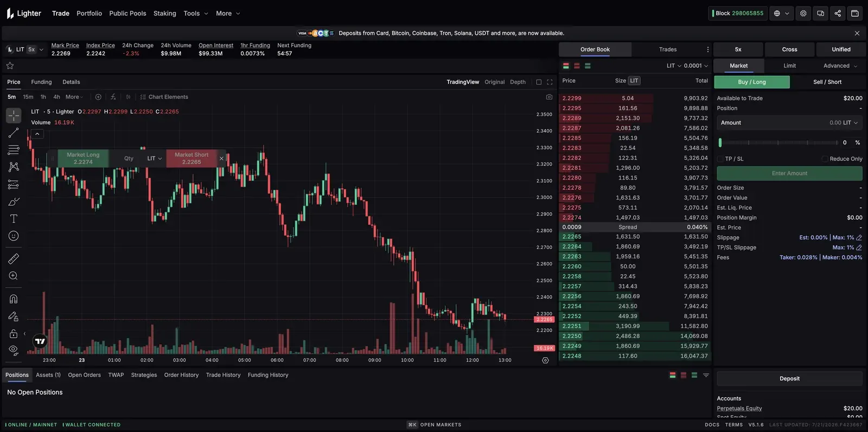Select the Brush drawing tool
The width and height of the screenshot is (868, 432).
click(14, 202)
